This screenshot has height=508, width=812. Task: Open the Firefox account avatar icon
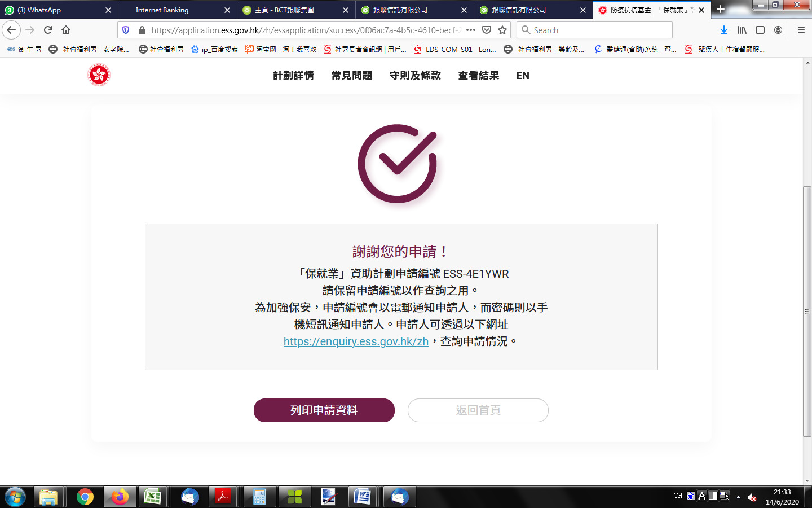point(778,30)
